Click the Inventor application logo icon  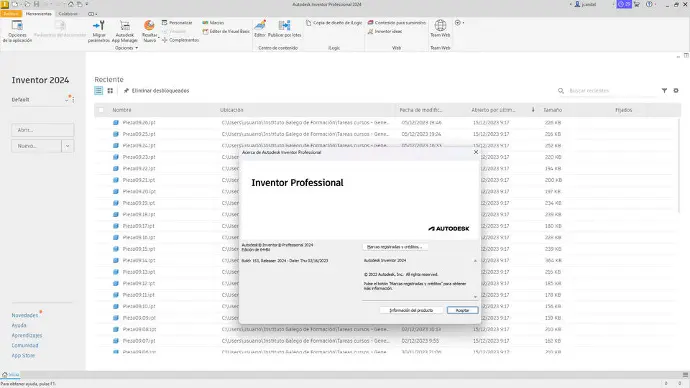click(x=4, y=4)
